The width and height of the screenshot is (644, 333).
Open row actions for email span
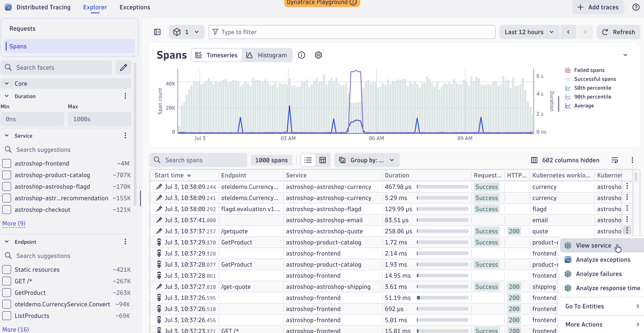(x=627, y=219)
